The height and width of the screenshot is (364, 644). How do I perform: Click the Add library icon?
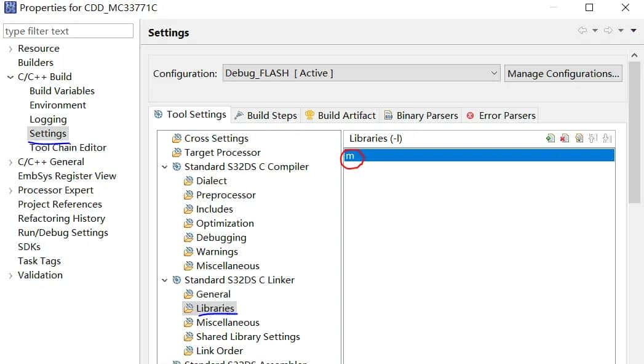pyautogui.click(x=551, y=139)
